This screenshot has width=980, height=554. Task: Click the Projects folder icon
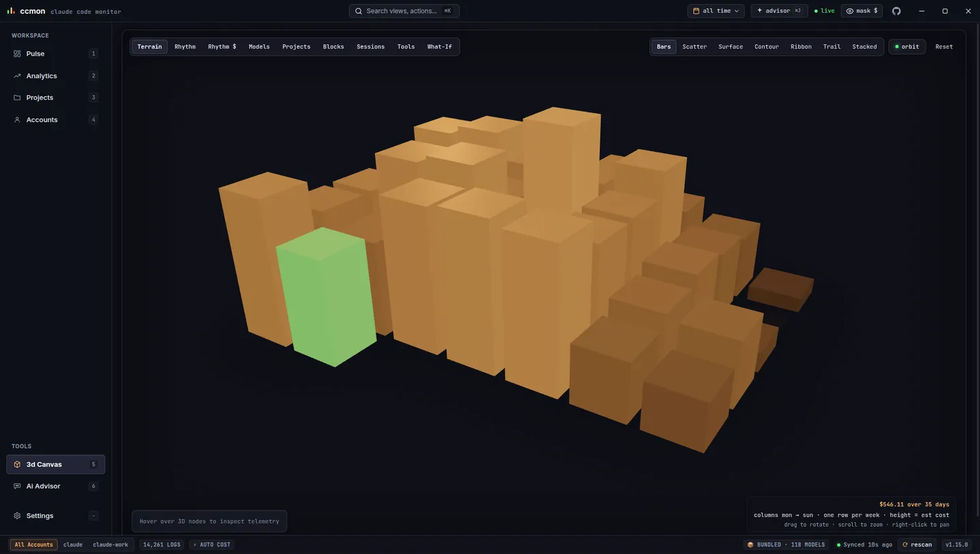coord(17,97)
